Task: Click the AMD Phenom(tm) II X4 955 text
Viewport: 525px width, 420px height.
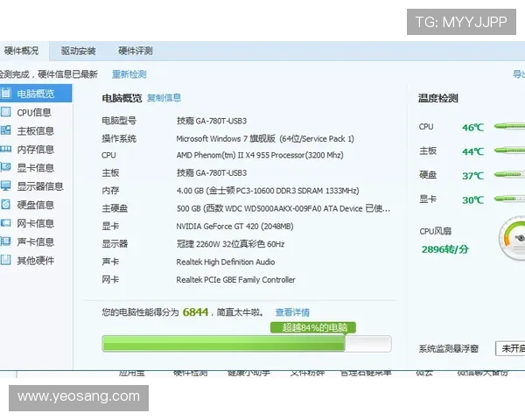Action: 260,155
